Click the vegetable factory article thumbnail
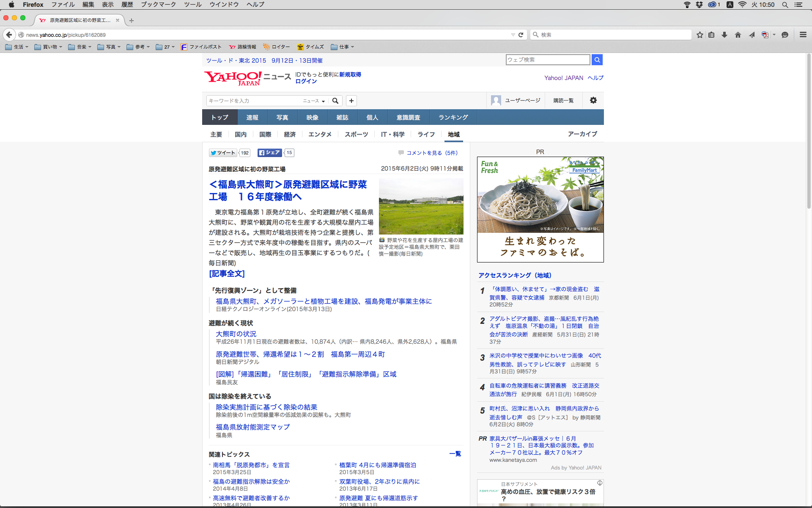 (x=421, y=206)
